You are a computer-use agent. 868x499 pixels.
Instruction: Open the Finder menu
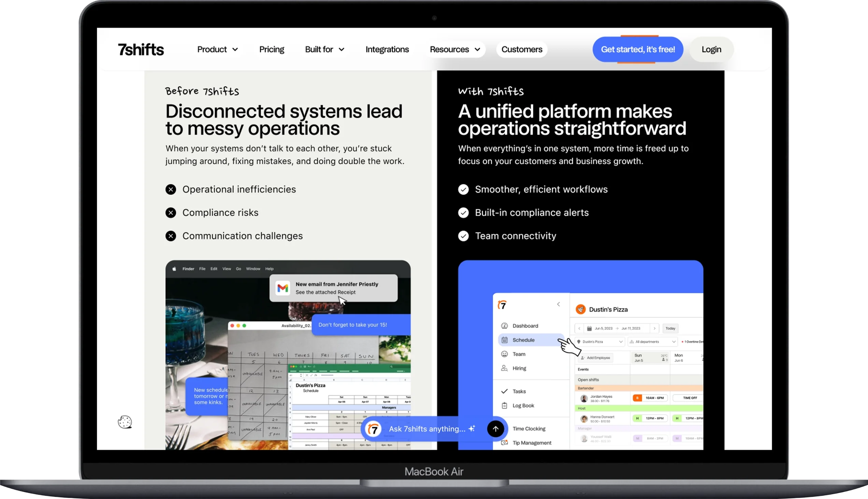[x=188, y=269]
